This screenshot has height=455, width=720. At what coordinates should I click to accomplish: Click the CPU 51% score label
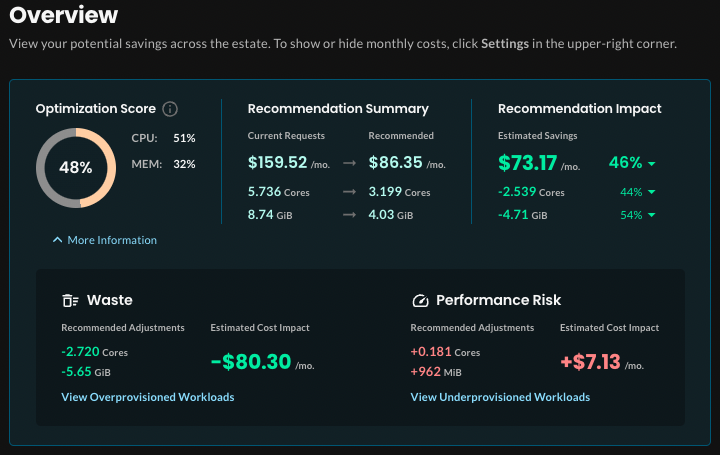click(163, 138)
